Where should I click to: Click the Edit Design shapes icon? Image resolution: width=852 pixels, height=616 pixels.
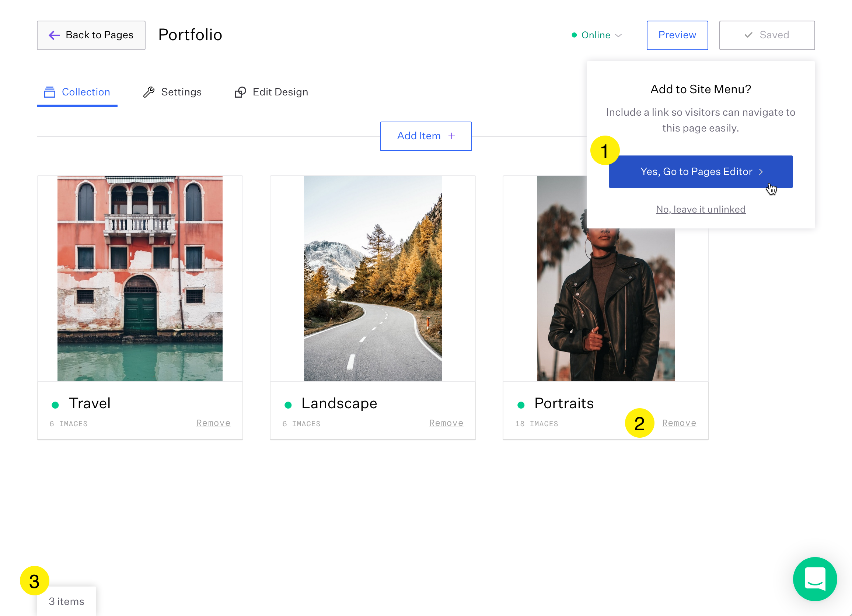[x=240, y=92]
